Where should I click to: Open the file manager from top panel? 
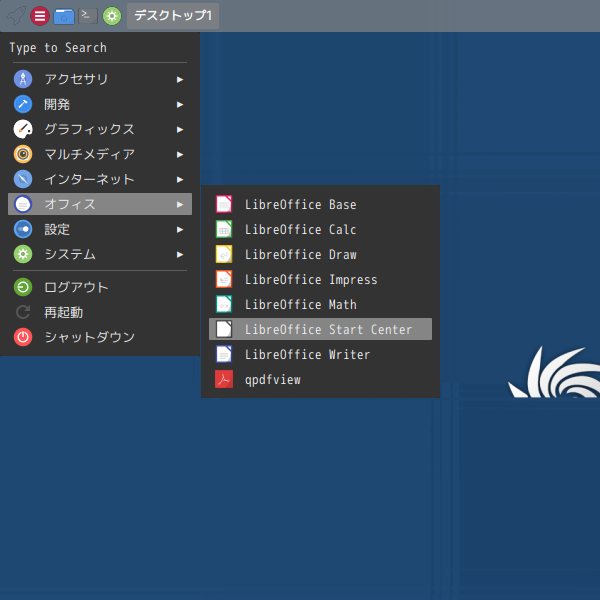(64, 16)
